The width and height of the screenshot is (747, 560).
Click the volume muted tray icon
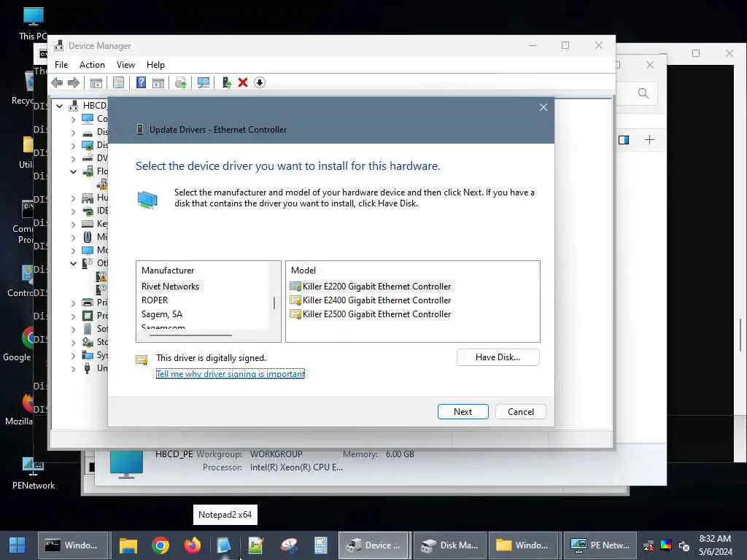click(684, 545)
